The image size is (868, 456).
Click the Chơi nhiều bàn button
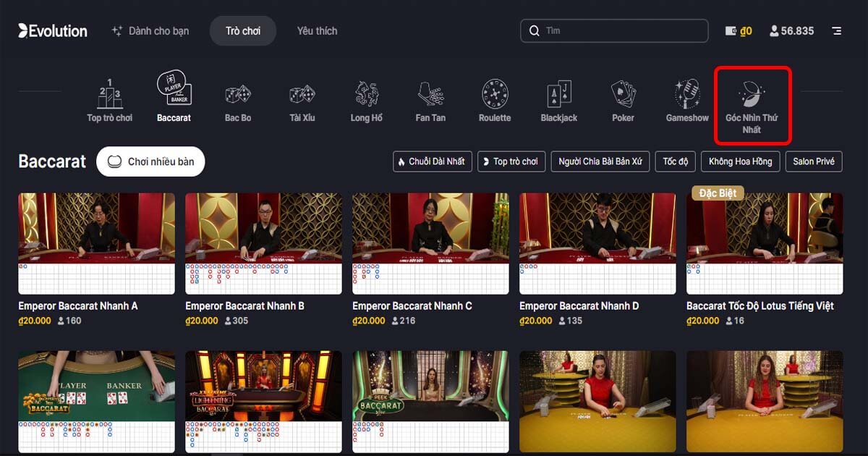click(150, 161)
